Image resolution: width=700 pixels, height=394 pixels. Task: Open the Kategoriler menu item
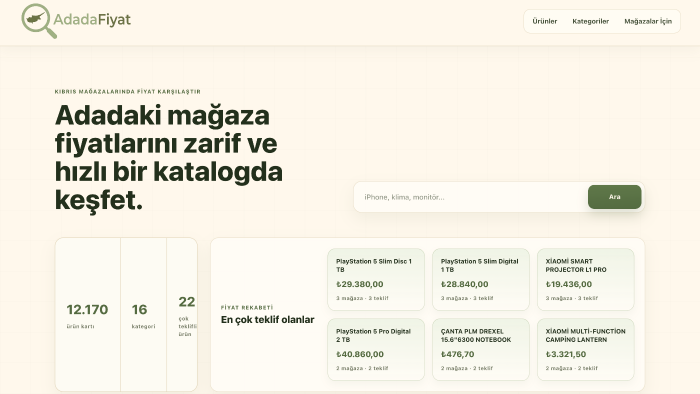click(591, 21)
